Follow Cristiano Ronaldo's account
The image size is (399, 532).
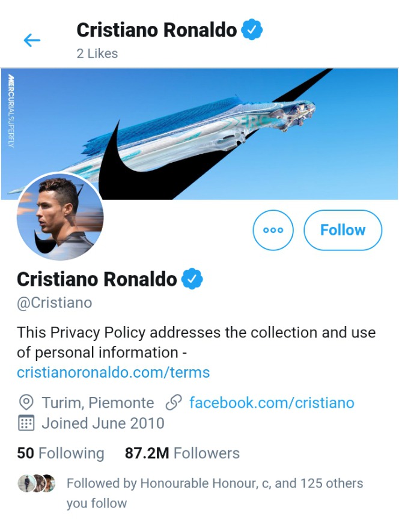343,230
